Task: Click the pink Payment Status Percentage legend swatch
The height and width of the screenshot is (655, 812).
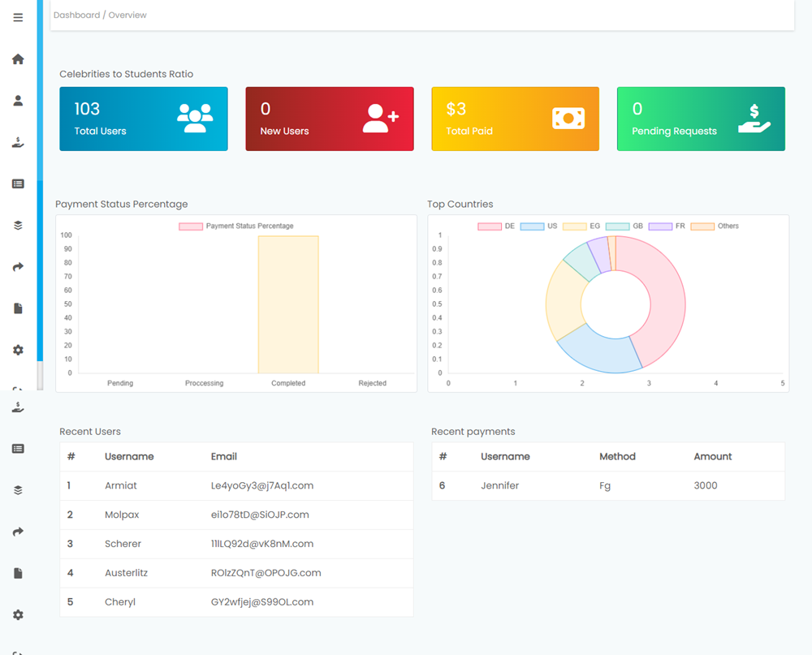Action: point(190,226)
